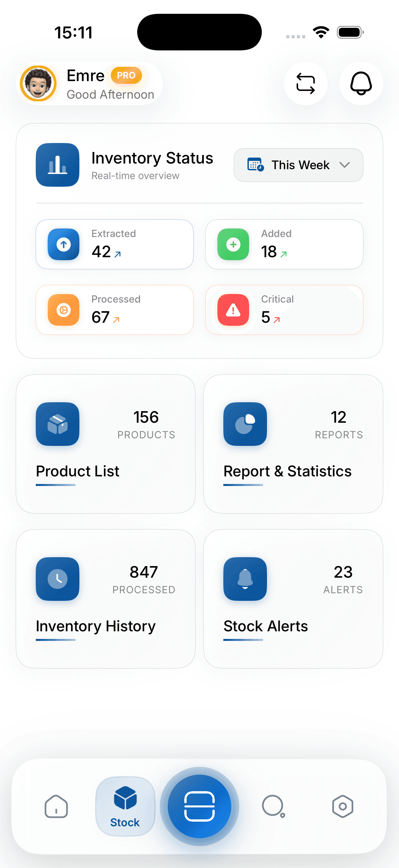Image resolution: width=399 pixels, height=868 pixels.
Task: Open Report & Statistics card
Action: 293,444
